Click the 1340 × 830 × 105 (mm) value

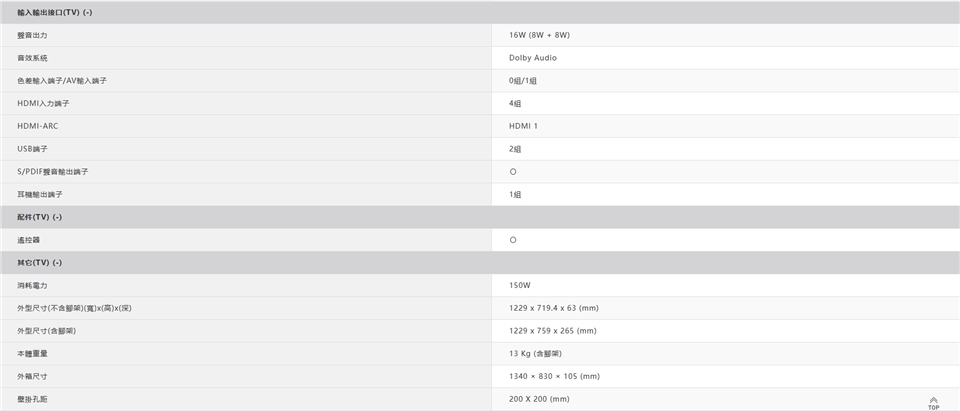554,376
